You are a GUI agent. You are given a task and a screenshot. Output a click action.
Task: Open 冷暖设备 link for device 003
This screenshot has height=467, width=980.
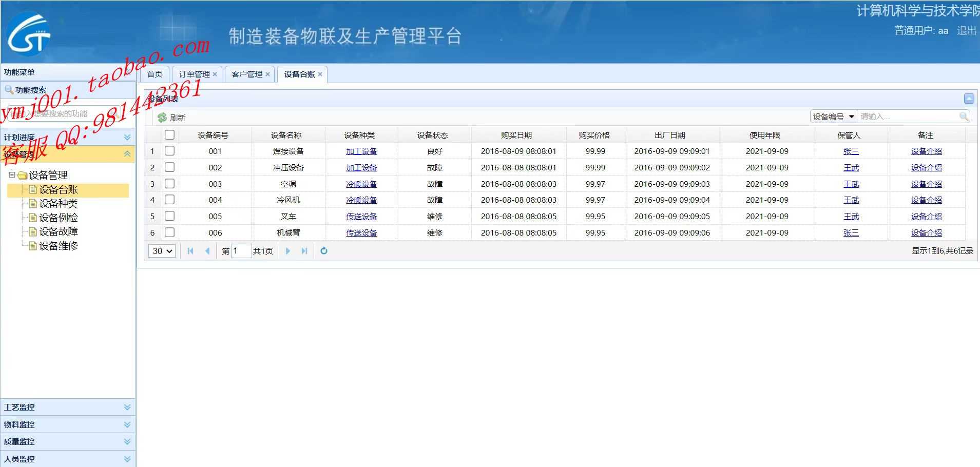(x=361, y=184)
